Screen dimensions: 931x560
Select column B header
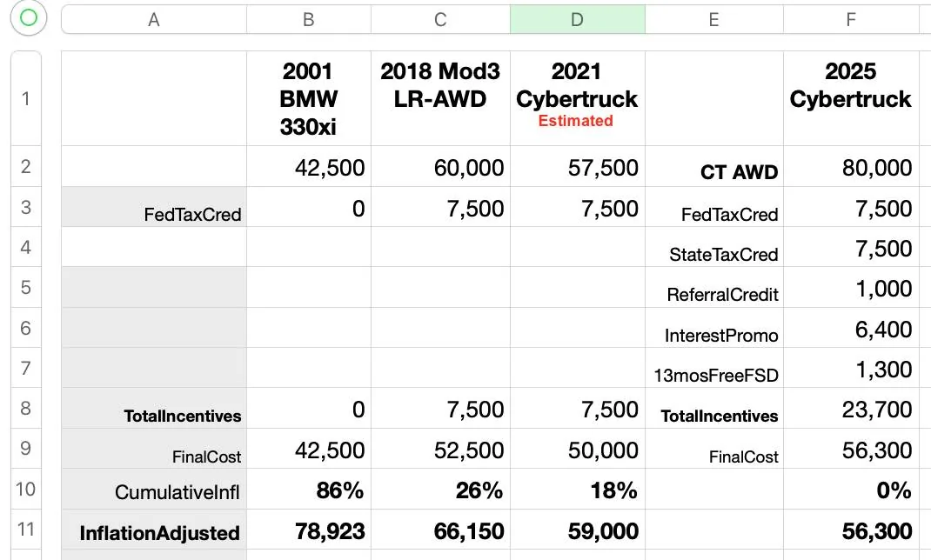(309, 20)
